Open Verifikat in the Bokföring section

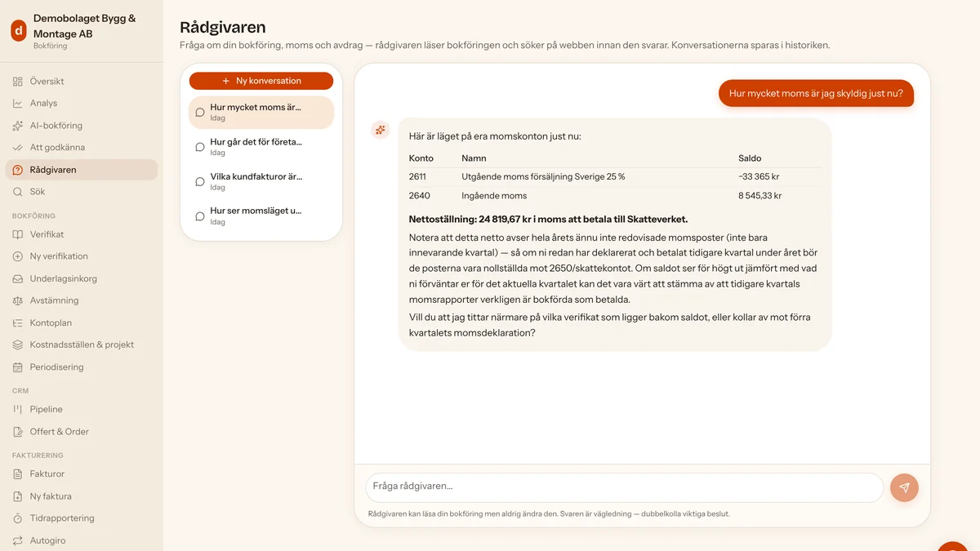[82, 234]
